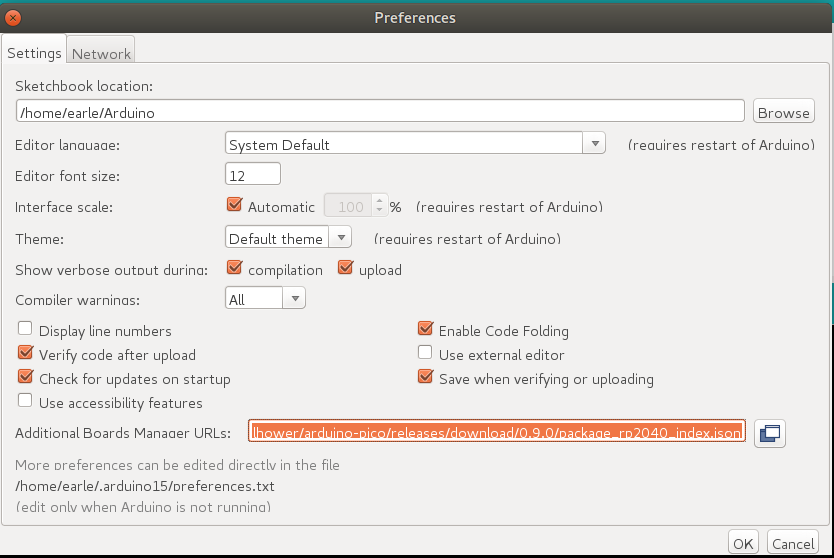834x558 pixels.
Task: Select the Settings tab
Action: (35, 53)
